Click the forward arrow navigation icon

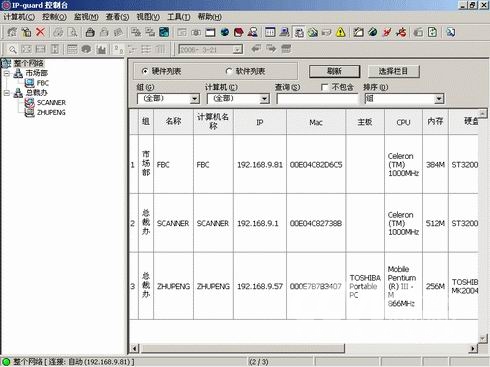[271, 49]
